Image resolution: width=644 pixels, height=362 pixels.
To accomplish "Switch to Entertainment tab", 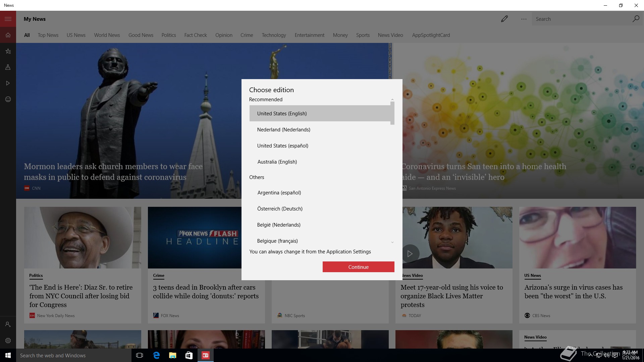I will point(310,35).
